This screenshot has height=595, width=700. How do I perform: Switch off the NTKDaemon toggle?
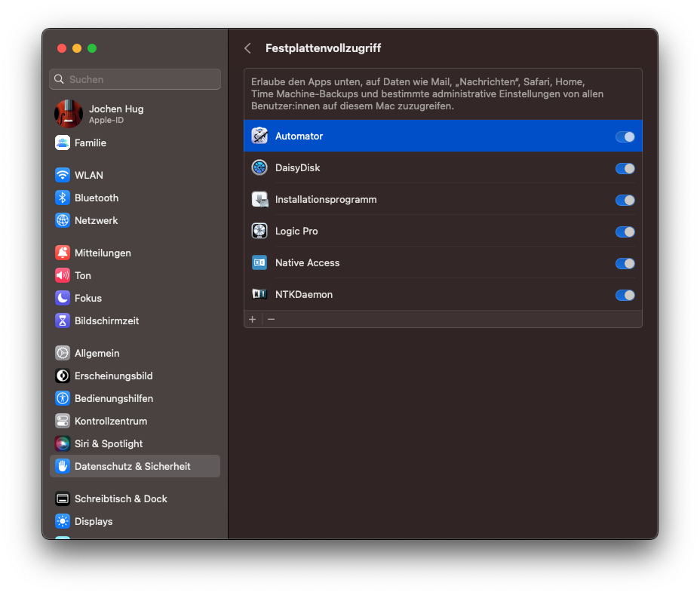(625, 295)
